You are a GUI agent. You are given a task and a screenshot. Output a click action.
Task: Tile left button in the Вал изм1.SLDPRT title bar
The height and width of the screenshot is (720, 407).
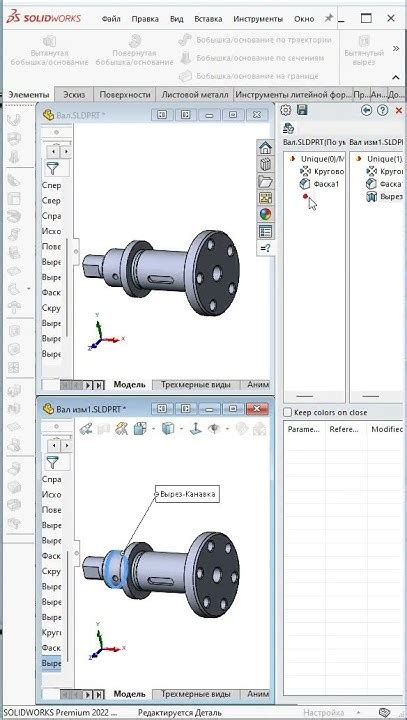point(162,408)
